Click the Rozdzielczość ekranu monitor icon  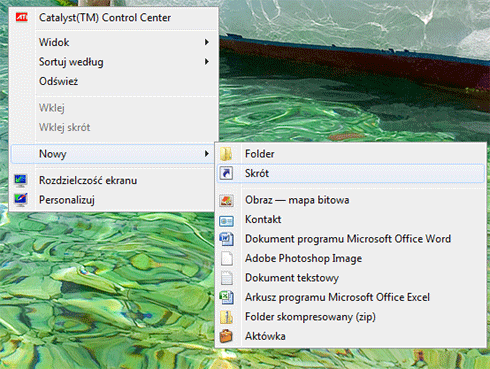(x=21, y=180)
